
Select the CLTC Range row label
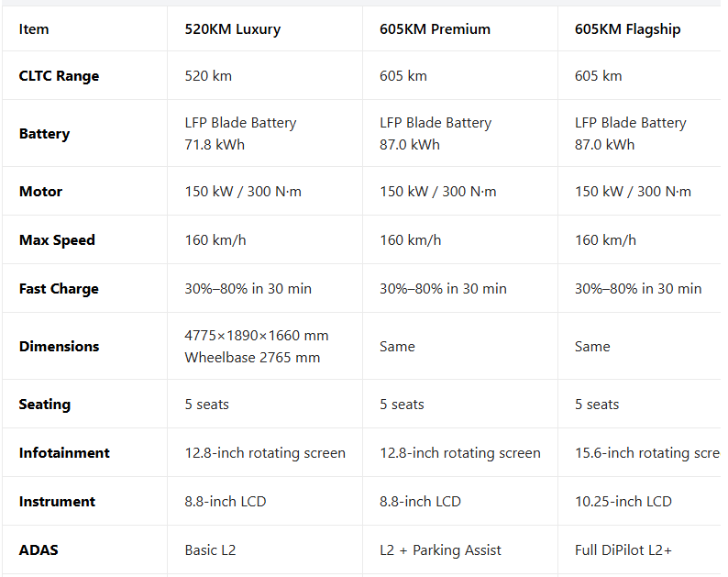59,76
